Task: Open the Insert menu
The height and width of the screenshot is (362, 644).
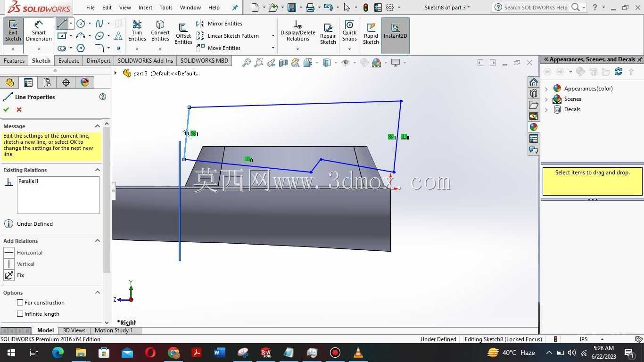Action: [x=145, y=8]
